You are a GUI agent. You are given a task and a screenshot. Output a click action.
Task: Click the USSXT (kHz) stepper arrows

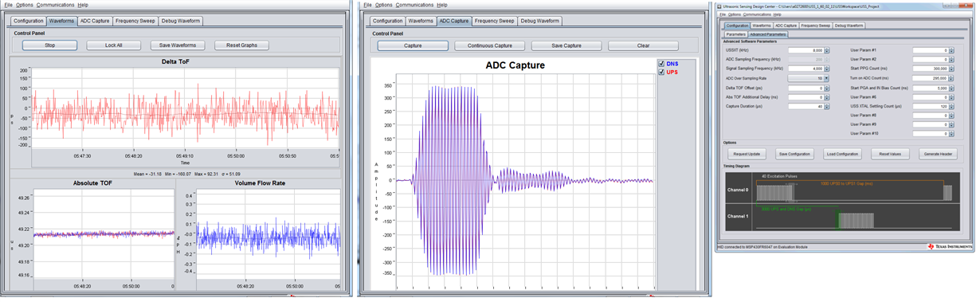coord(826,50)
